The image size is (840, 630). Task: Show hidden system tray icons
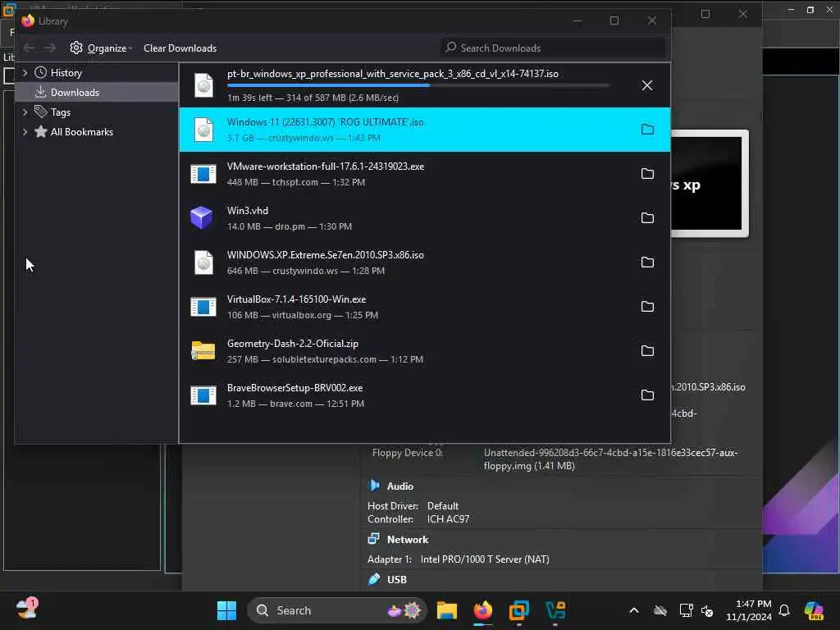click(634, 610)
